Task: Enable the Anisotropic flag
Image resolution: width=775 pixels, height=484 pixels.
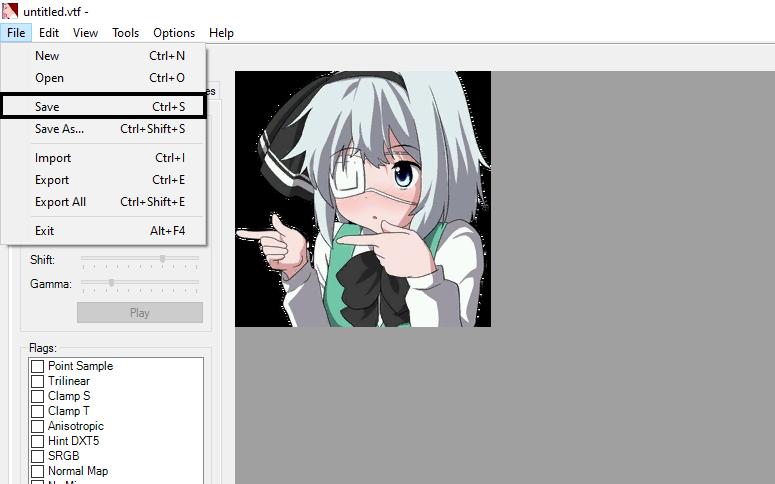Action: (38, 426)
